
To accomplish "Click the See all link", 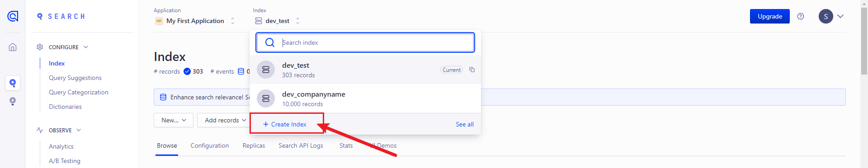I will click(x=465, y=124).
